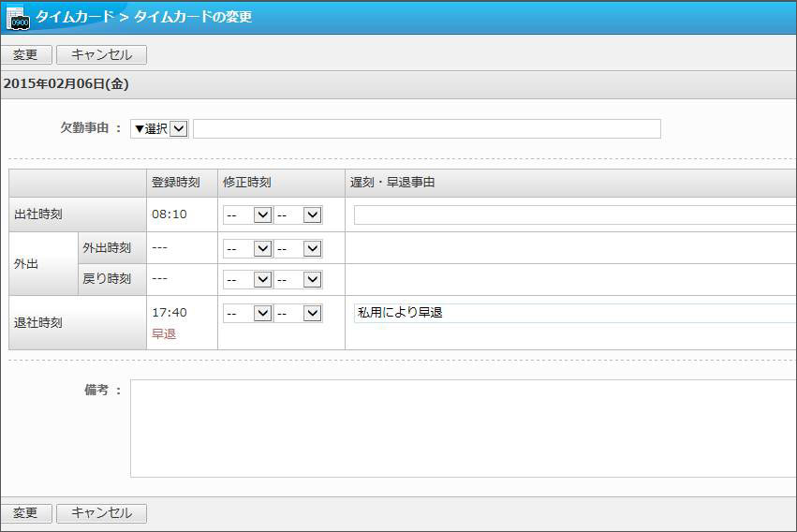Open 退社時刻 hour correction dropdown
Image resolution: width=797 pixels, height=532 pixels.
click(x=247, y=313)
